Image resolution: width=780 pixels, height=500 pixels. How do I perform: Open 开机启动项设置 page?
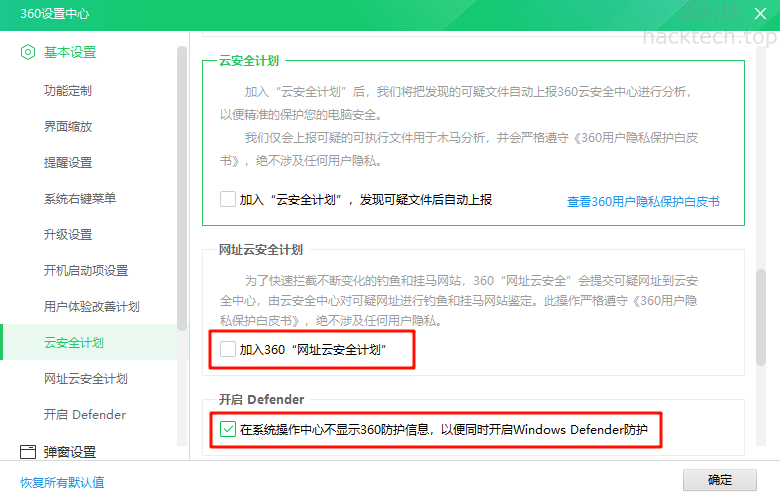[x=86, y=271]
